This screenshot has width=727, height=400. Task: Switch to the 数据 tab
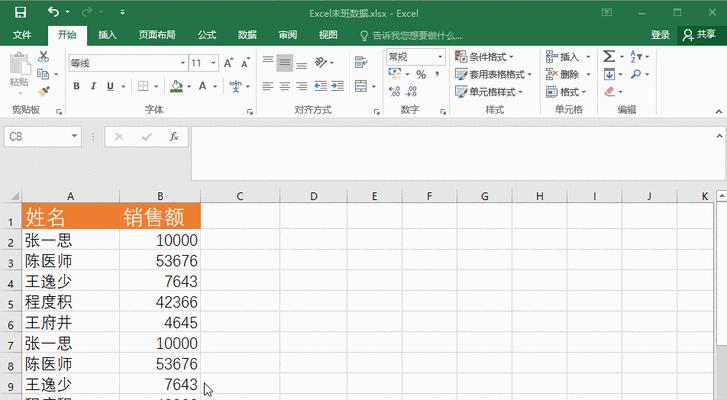[247, 35]
